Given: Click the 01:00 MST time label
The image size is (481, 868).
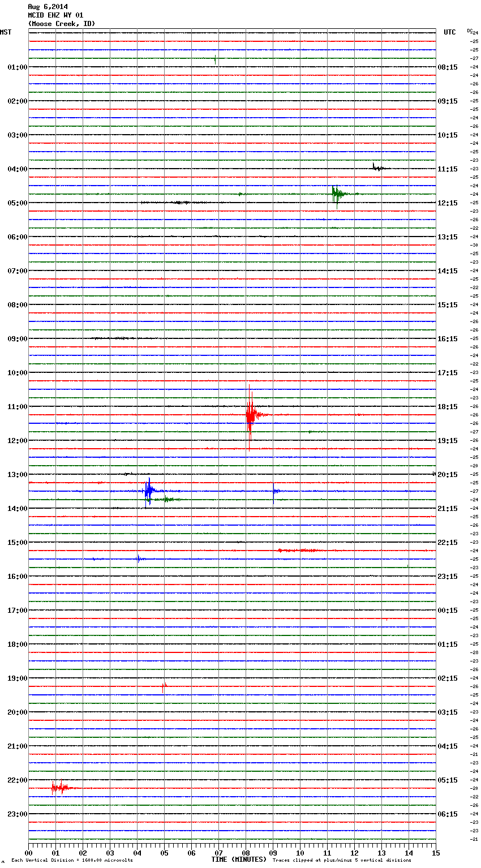Looking at the screenshot, I should point(17,67).
